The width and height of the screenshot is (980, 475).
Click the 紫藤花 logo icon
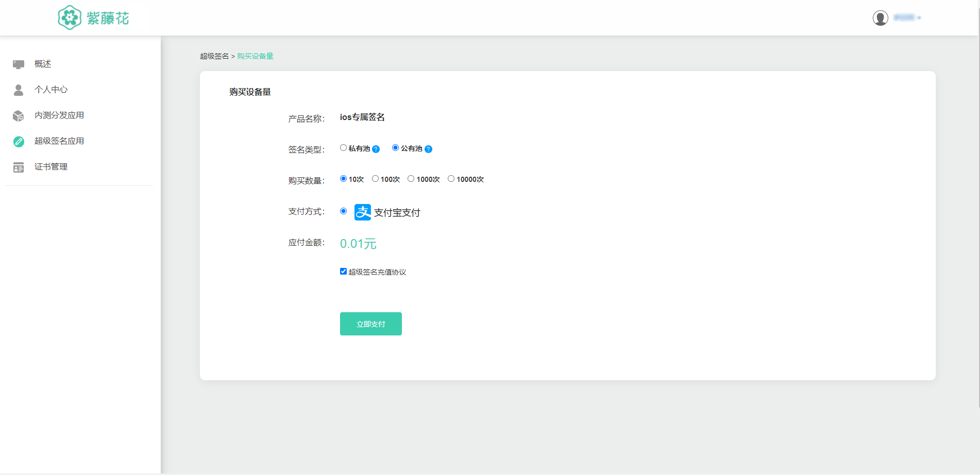tap(70, 16)
